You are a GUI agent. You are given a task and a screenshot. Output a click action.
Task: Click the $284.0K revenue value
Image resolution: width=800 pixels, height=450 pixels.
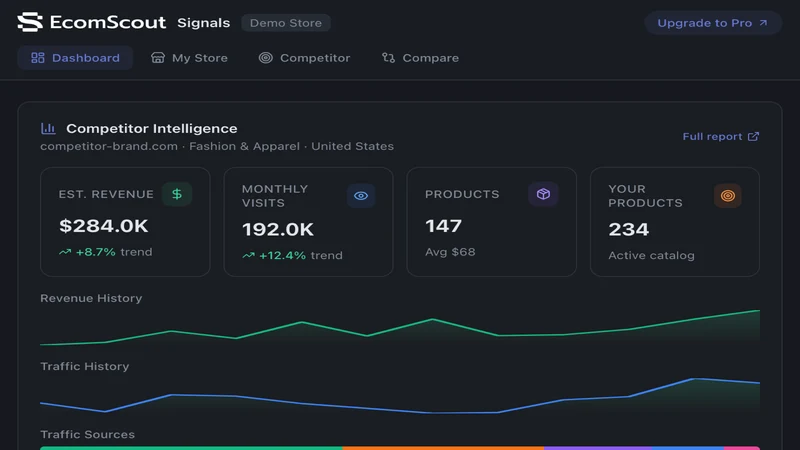pyautogui.click(x=104, y=226)
